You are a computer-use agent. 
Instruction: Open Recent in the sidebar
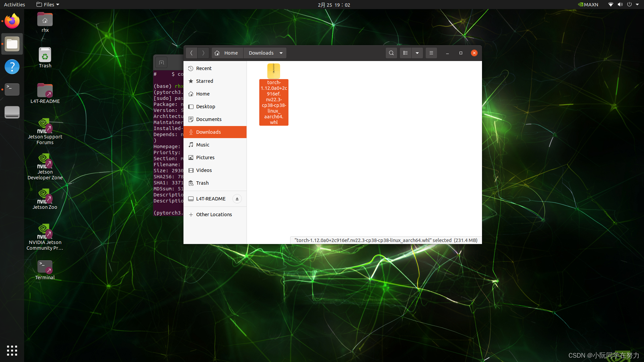(215, 68)
